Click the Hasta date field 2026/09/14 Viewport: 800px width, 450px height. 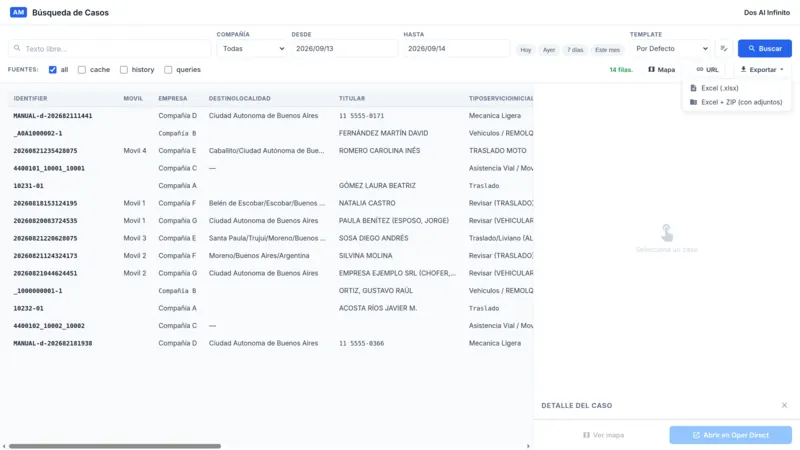[x=456, y=48]
